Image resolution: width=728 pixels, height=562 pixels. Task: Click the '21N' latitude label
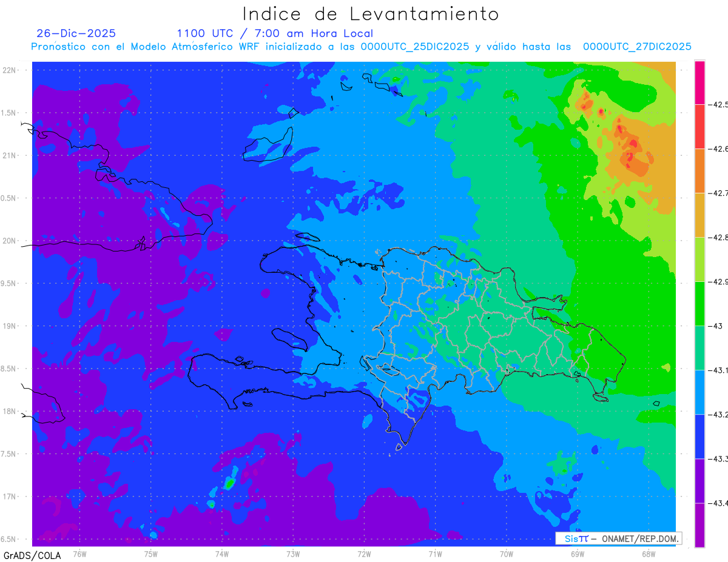10,155
